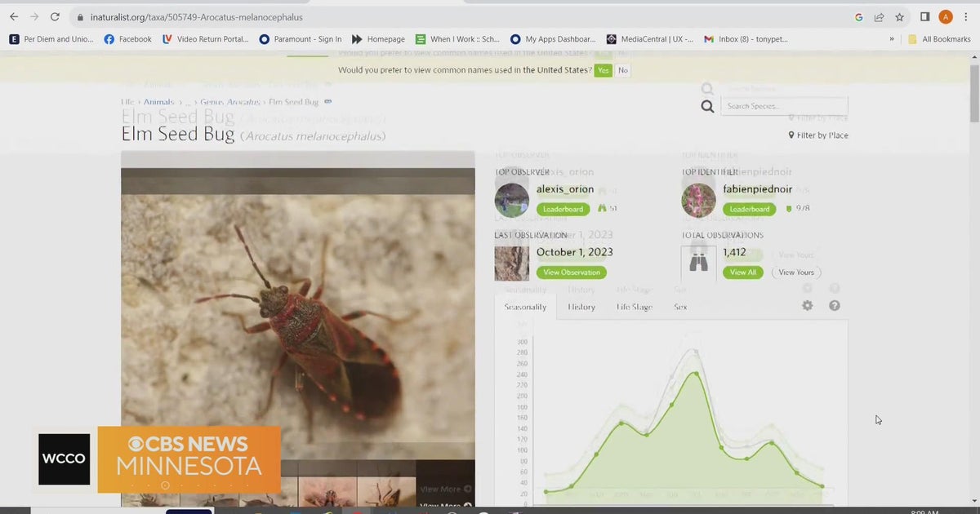Open the hidden bookmarks overflow chevron

892,38
